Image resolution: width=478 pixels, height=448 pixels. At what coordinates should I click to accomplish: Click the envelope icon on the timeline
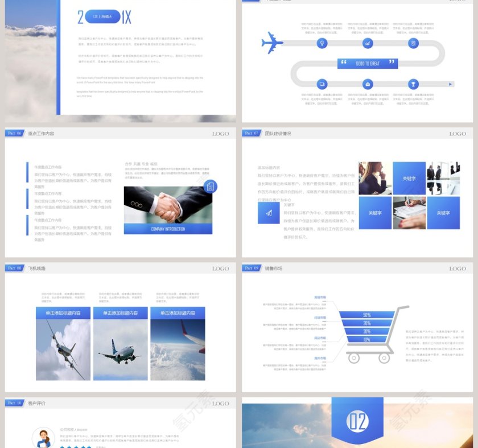(368, 84)
